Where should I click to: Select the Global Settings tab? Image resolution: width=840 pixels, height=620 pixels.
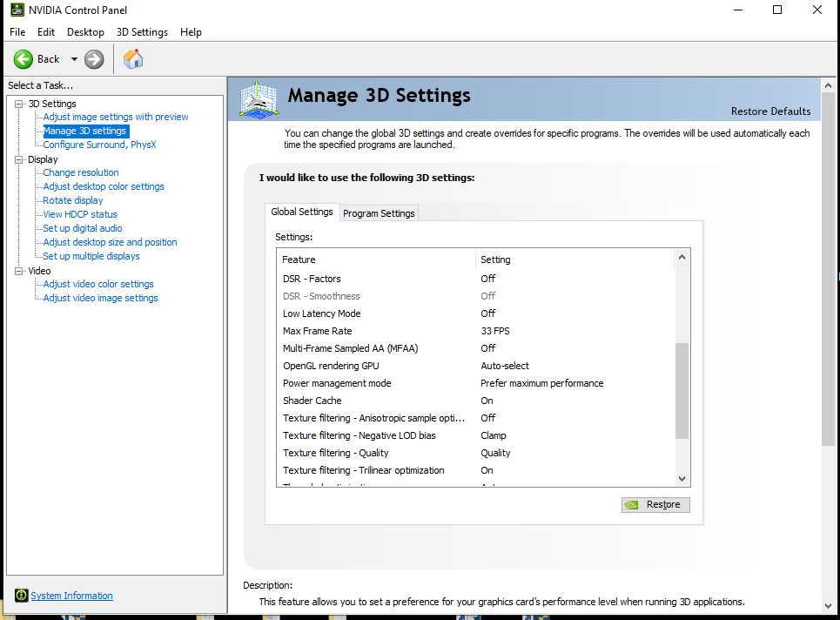click(301, 212)
